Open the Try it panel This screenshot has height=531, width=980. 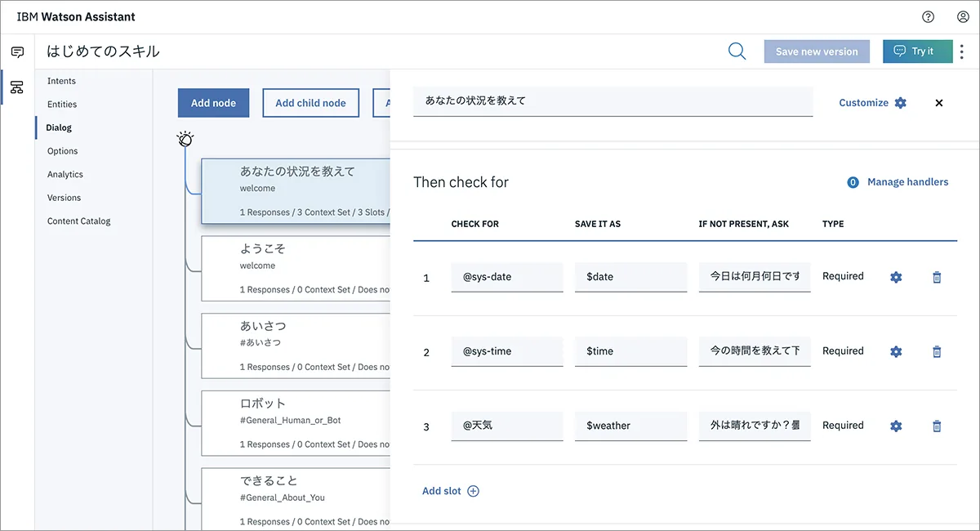[917, 51]
